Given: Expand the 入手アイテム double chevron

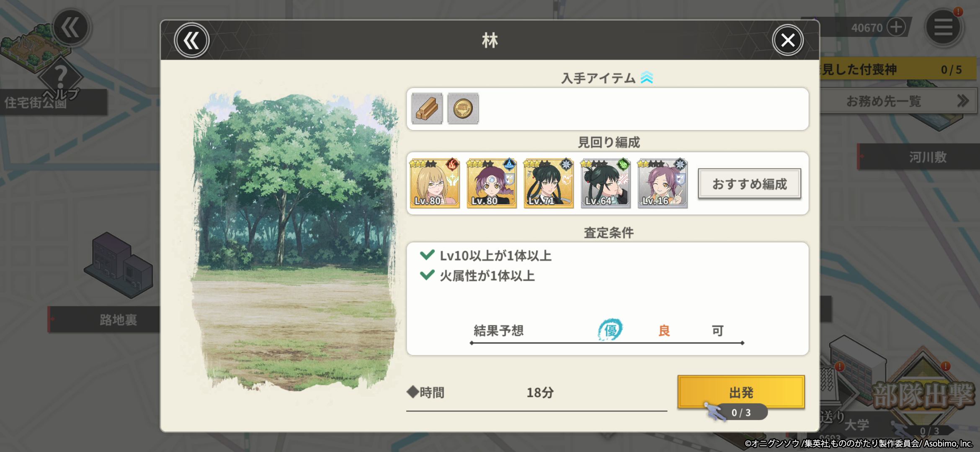Looking at the screenshot, I should [x=647, y=78].
